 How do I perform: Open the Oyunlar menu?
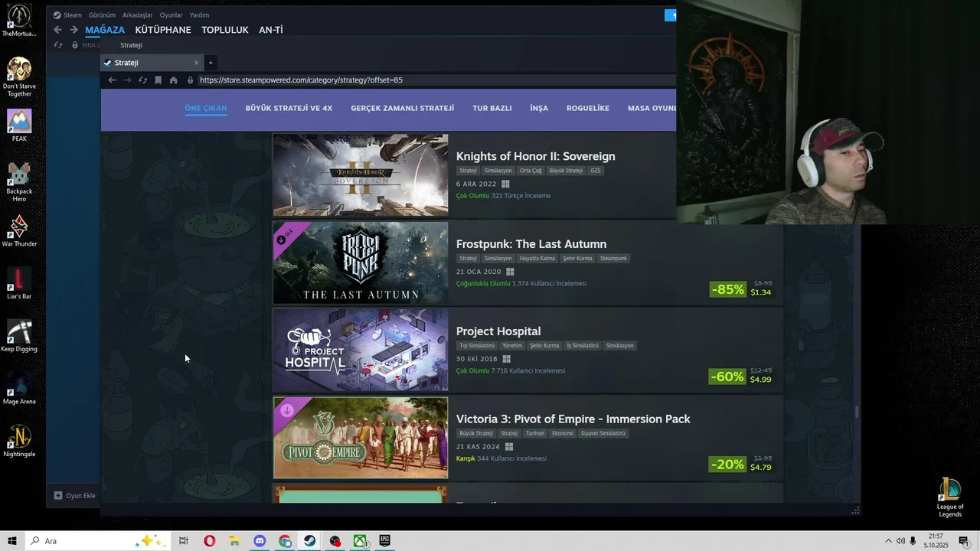click(x=171, y=15)
